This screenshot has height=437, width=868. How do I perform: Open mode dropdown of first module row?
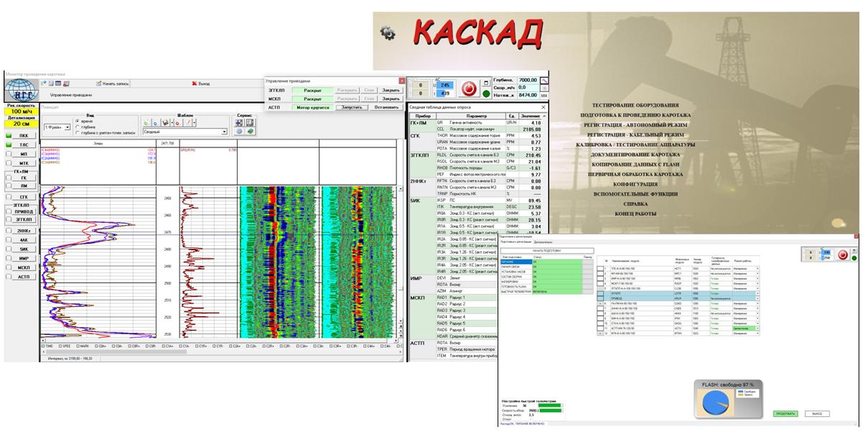(757, 267)
